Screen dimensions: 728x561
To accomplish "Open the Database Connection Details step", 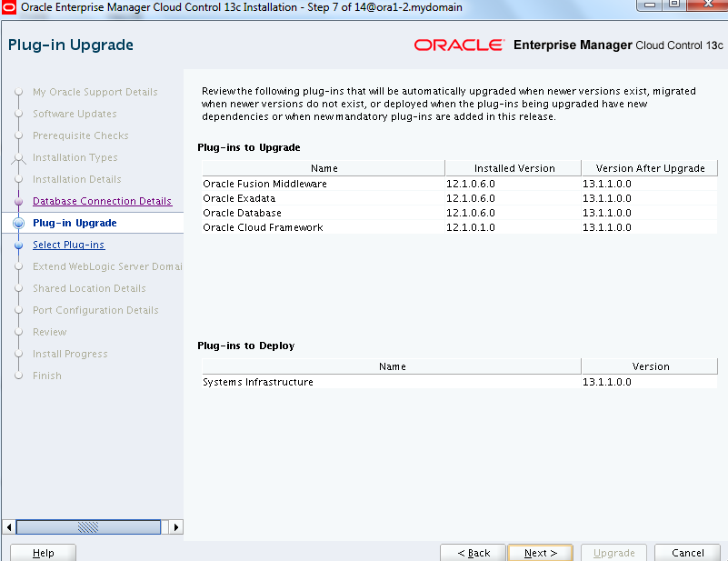I will (102, 201).
